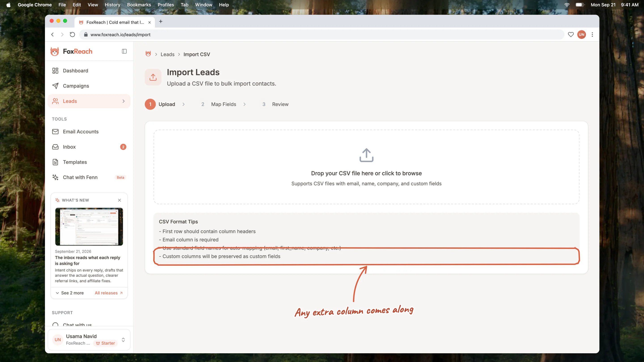The width and height of the screenshot is (644, 362).
Task: Dismiss the What's New card
Action: tap(119, 200)
